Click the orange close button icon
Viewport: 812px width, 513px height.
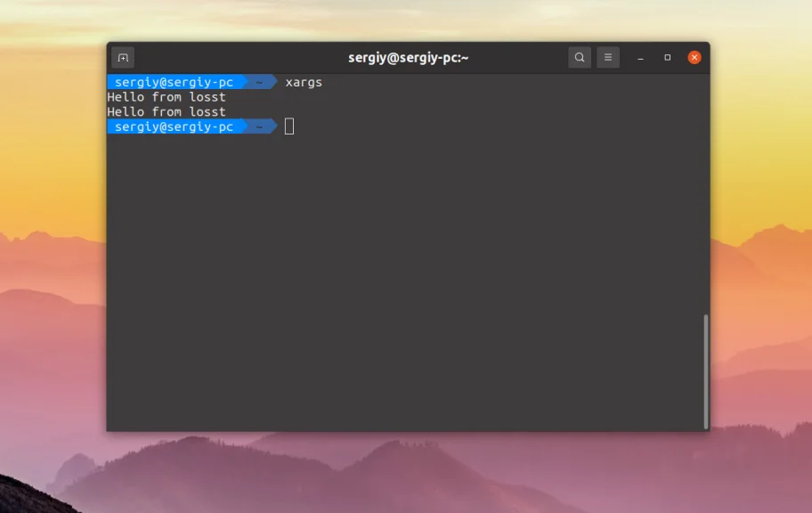[694, 57]
